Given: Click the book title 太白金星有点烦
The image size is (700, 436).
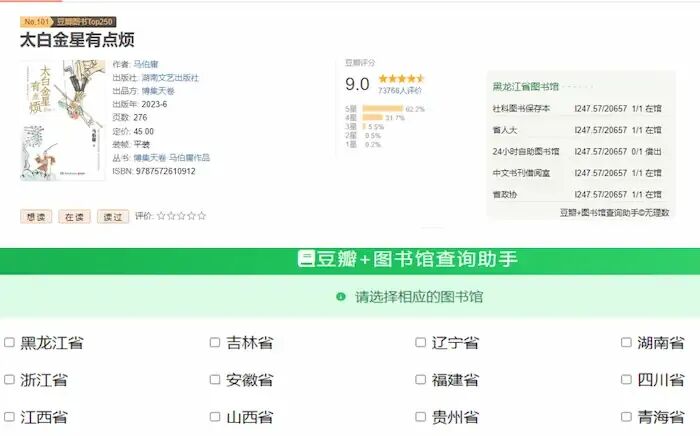Looking at the screenshot, I should click(77, 40).
